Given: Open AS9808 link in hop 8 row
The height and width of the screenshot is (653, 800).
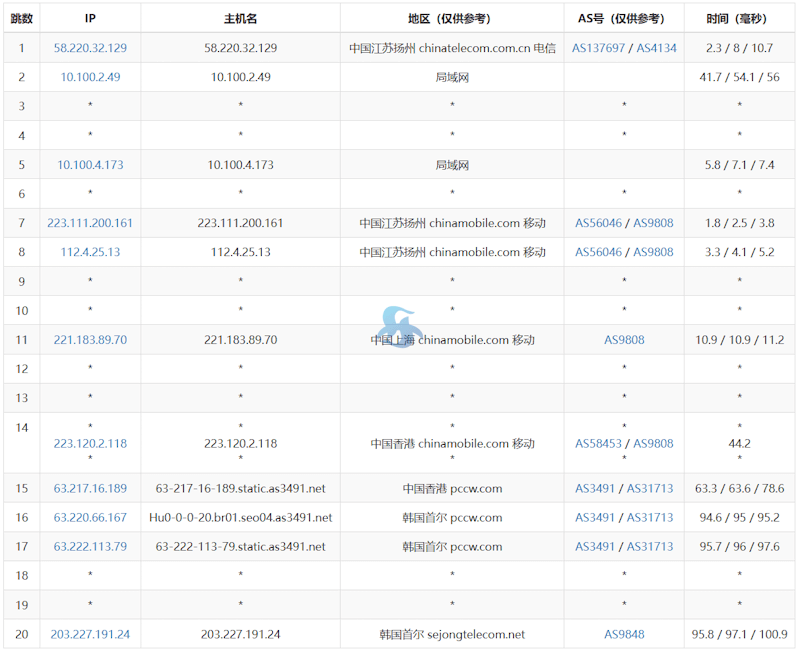Looking at the screenshot, I should click(653, 252).
